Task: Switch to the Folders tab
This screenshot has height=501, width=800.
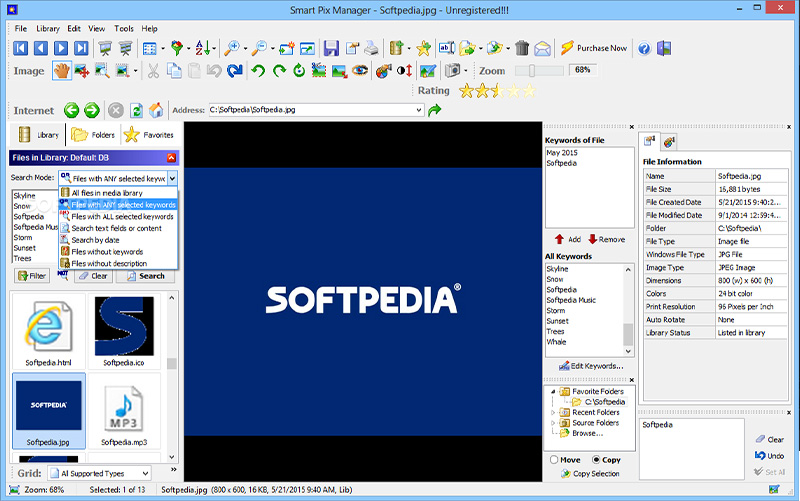Action: tap(93, 134)
